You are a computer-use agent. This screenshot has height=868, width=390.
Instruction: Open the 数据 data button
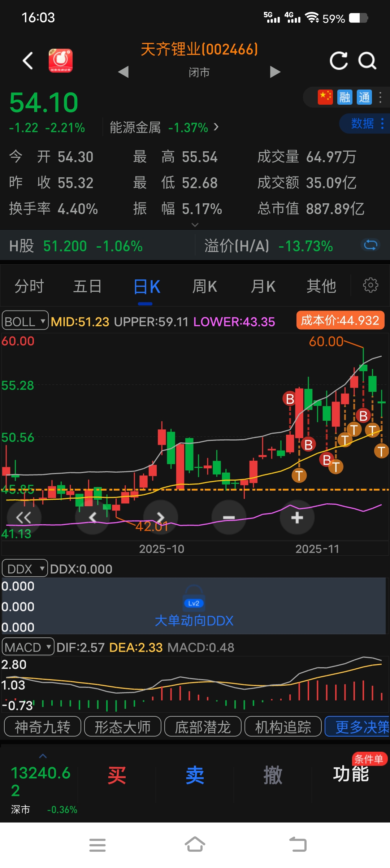click(x=364, y=123)
